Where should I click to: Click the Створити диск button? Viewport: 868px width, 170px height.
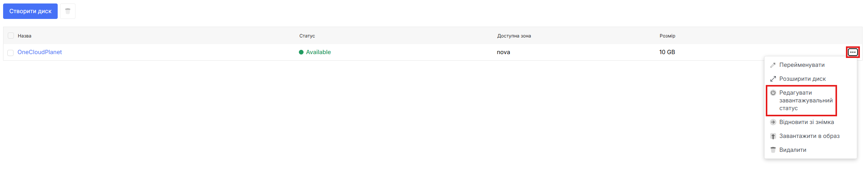coord(30,11)
